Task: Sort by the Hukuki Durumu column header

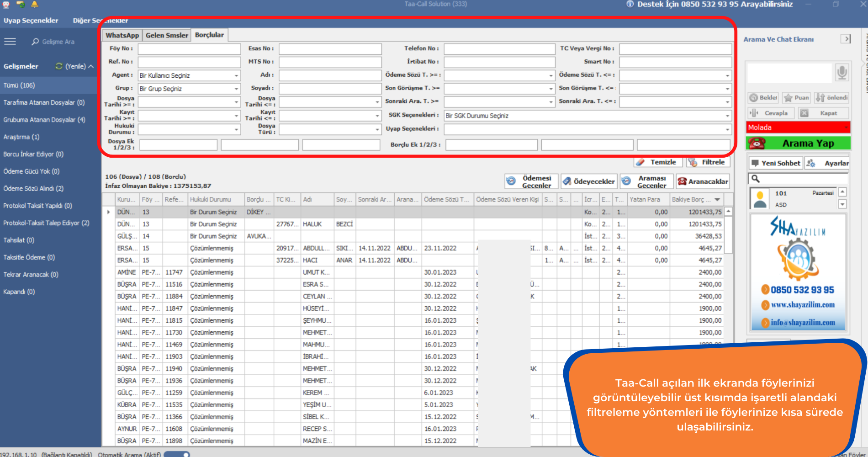Action: [216, 200]
